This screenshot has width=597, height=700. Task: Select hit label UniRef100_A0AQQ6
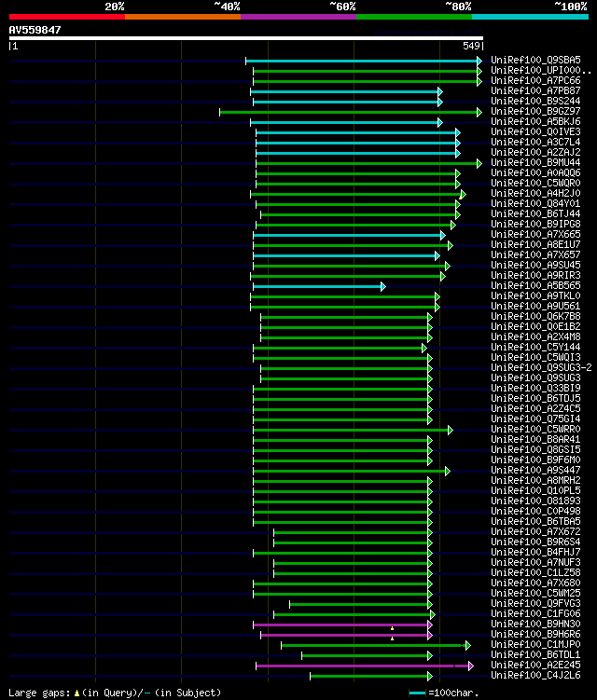point(535,172)
